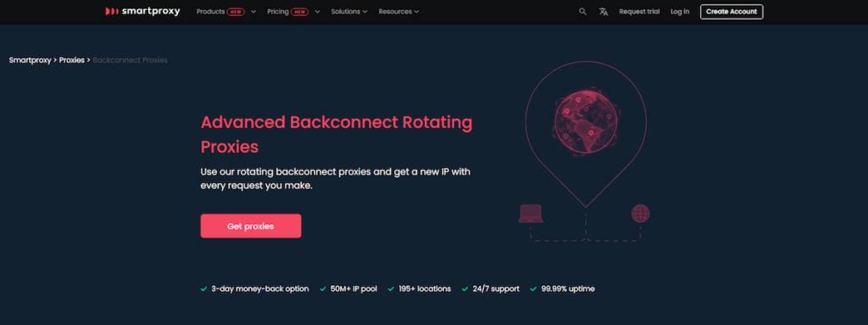Expand the Resources menu chevron

[416, 12]
